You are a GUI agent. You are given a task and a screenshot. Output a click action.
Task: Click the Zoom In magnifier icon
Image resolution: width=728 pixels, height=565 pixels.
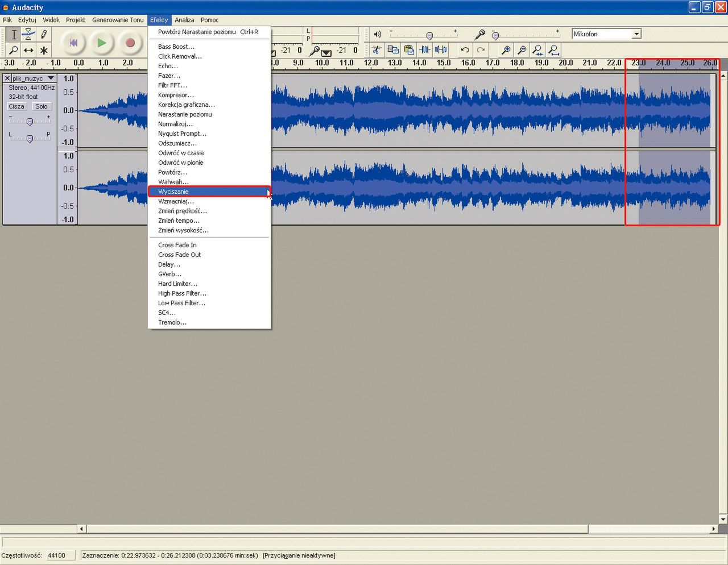[x=506, y=50]
